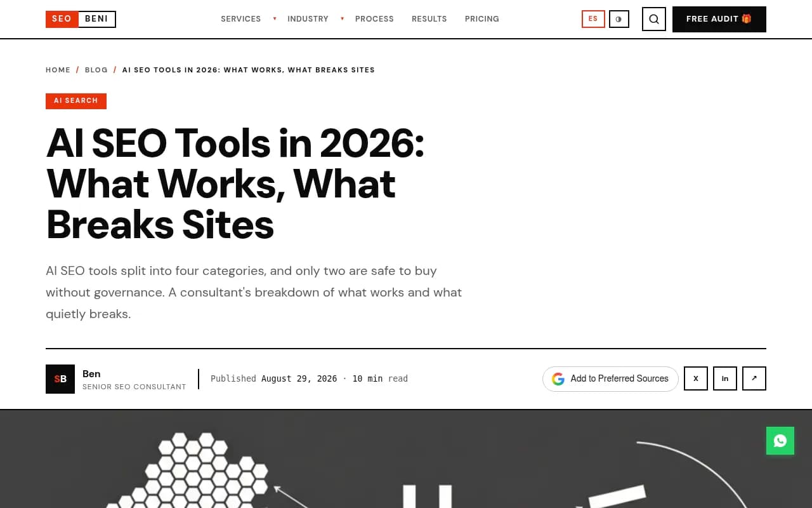Click the hero article image
The width and height of the screenshot is (812, 508).
pyautogui.click(x=406, y=459)
